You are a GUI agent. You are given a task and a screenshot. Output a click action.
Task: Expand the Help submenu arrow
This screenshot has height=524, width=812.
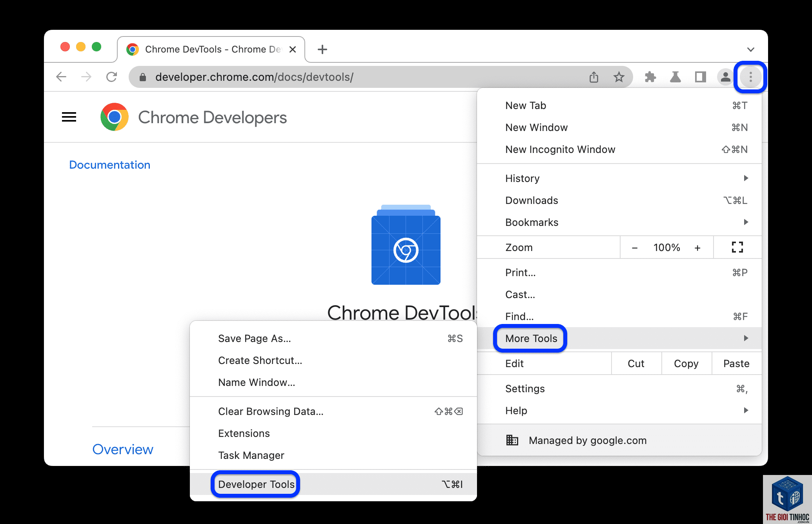(746, 410)
